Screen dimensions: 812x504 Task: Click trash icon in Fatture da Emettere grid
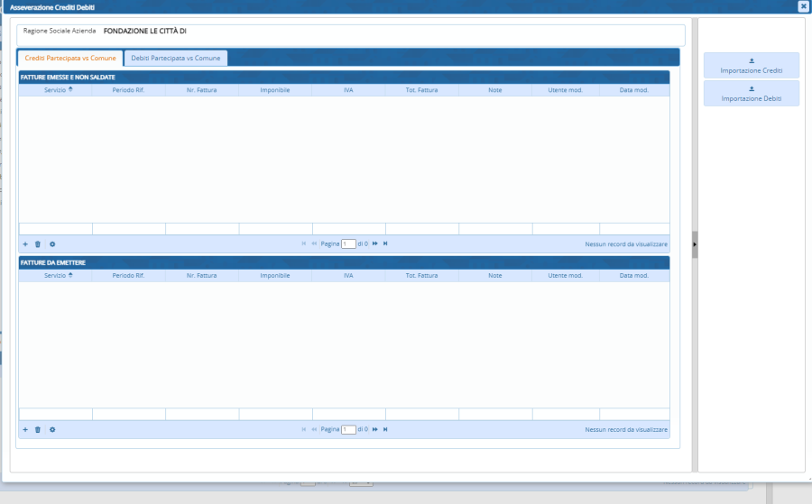[38, 429]
